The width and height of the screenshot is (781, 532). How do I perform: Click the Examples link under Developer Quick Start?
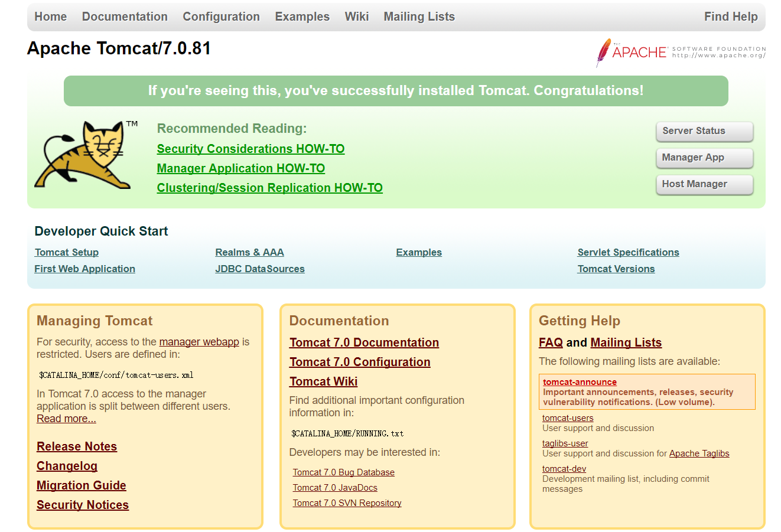(419, 252)
